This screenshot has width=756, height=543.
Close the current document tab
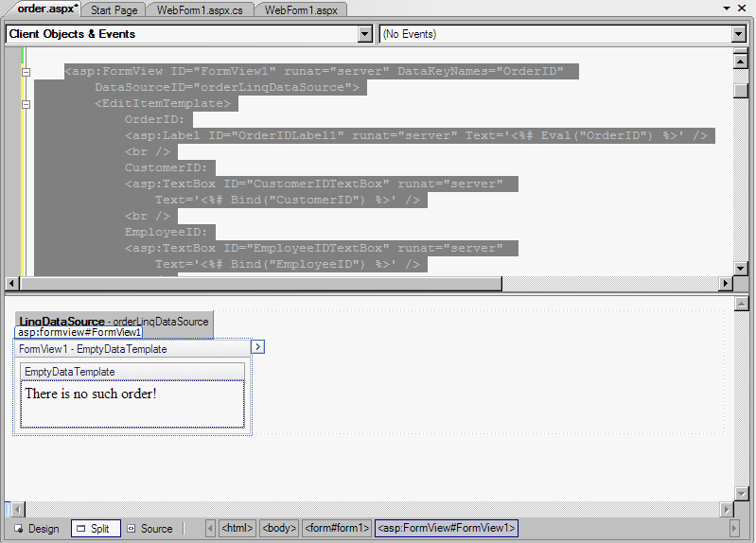742,9
